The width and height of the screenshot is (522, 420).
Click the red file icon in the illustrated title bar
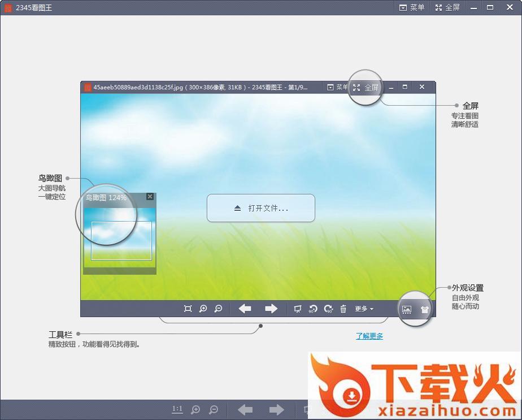88,87
